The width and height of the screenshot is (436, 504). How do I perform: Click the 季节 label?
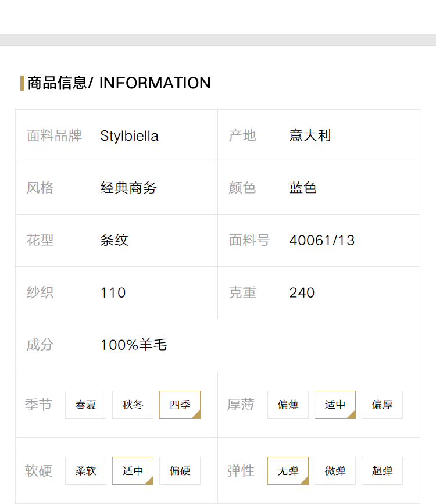(38, 405)
